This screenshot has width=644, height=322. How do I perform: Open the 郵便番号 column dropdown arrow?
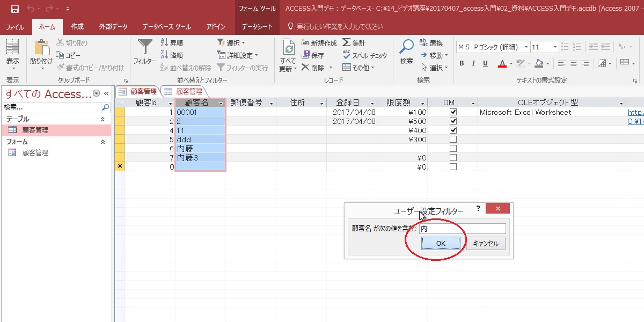tap(272, 103)
